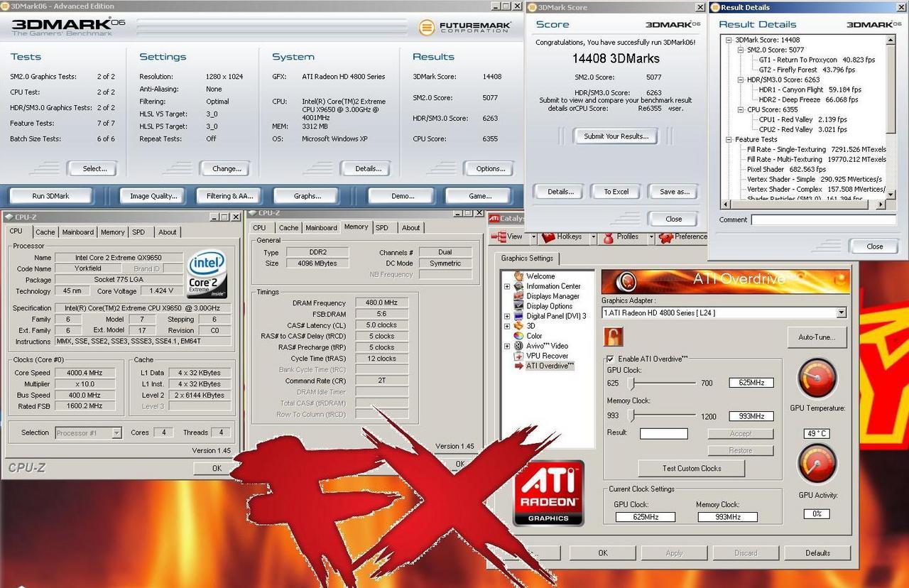Click the Overdrive unlock padlock icon
This screenshot has height=588, width=909.
coord(613,336)
